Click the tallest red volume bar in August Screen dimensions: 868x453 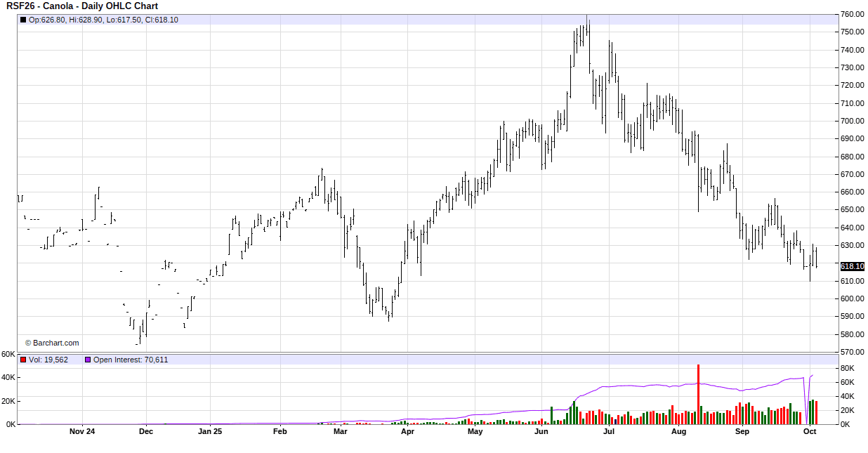point(698,394)
